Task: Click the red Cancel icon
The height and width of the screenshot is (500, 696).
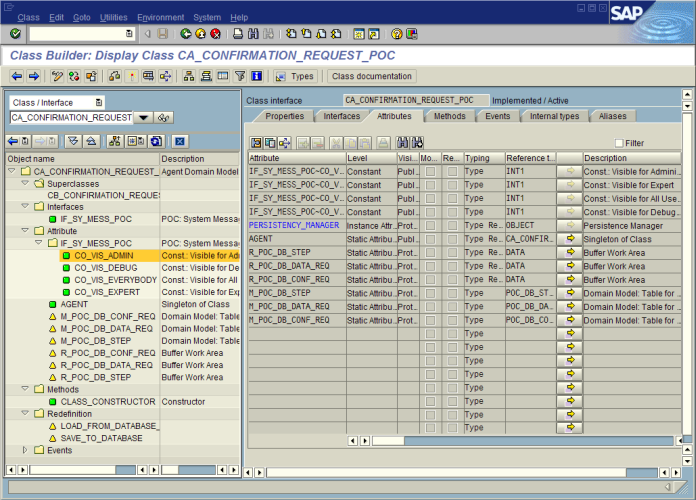Action: [216, 34]
